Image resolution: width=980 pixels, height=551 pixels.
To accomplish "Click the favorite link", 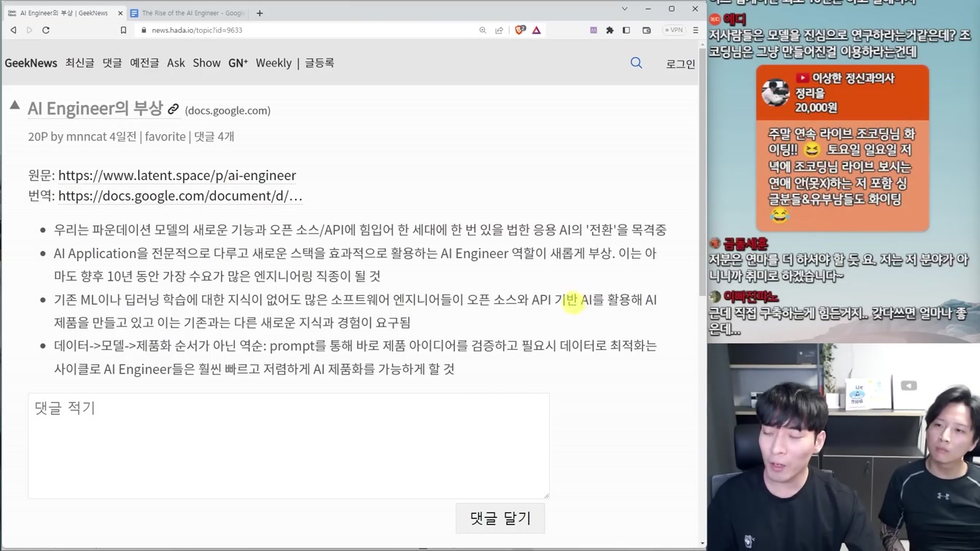I will click(165, 136).
